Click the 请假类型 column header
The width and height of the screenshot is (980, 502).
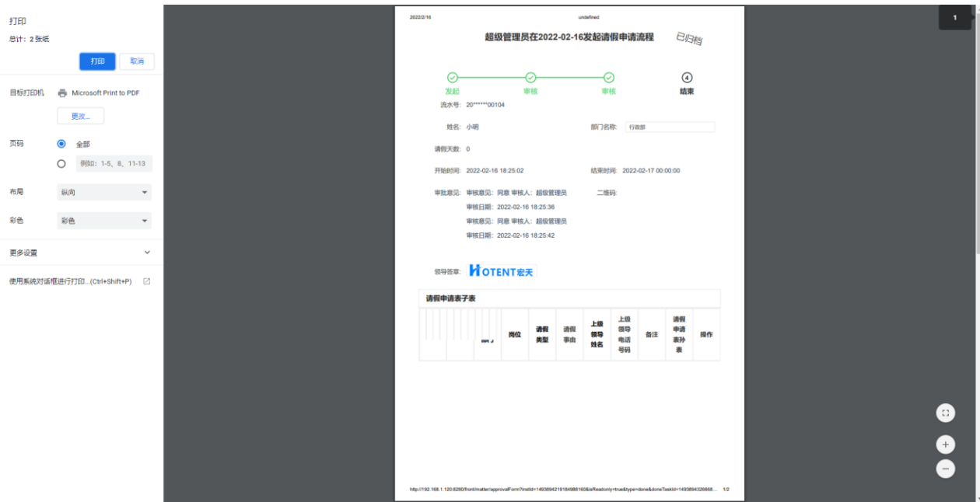[542, 334]
